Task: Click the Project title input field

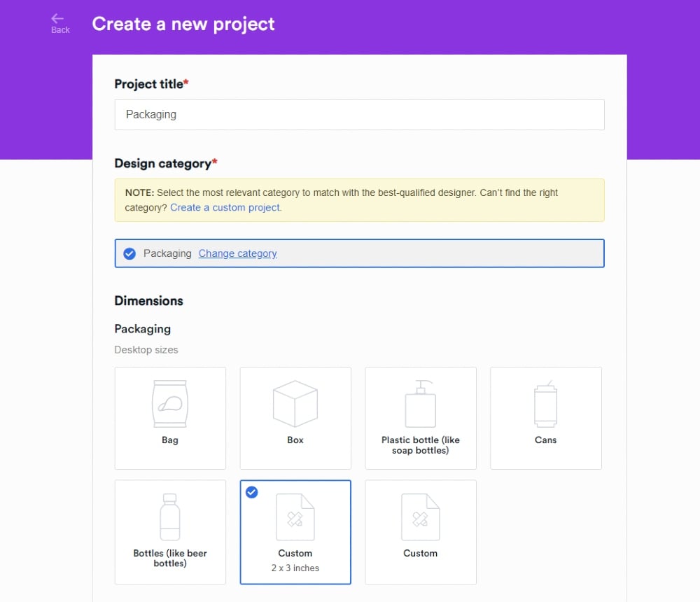Action: coord(359,115)
